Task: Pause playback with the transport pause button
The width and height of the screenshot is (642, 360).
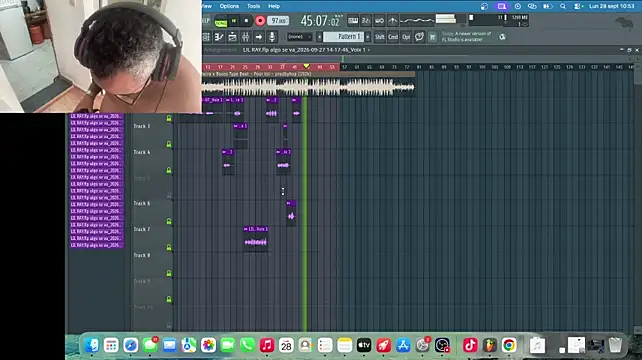Action: pyautogui.click(x=234, y=20)
